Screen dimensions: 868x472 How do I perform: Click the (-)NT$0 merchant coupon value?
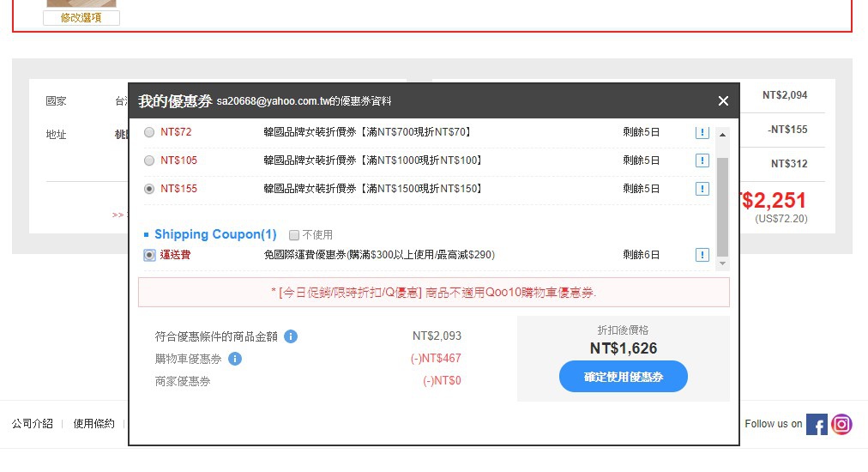tap(442, 381)
